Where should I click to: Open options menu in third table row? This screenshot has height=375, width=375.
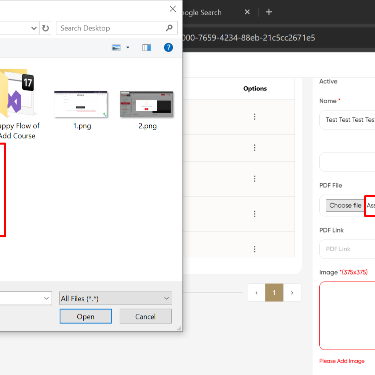click(254, 179)
